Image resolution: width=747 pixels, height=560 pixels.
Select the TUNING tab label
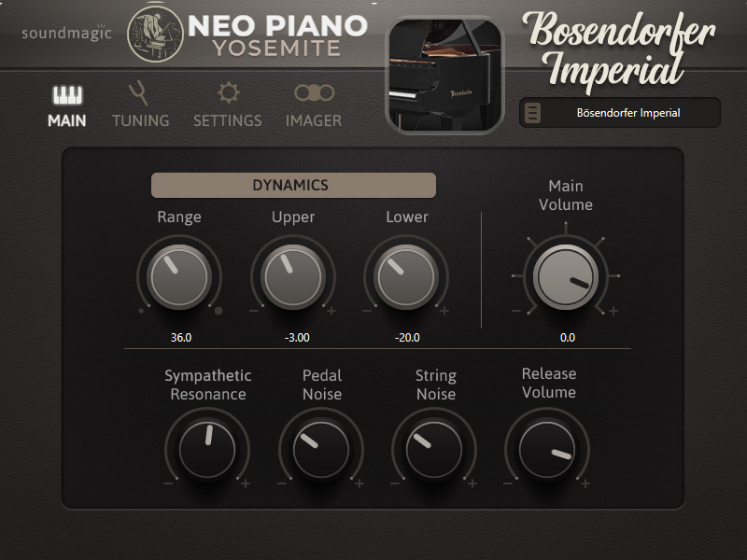click(141, 120)
